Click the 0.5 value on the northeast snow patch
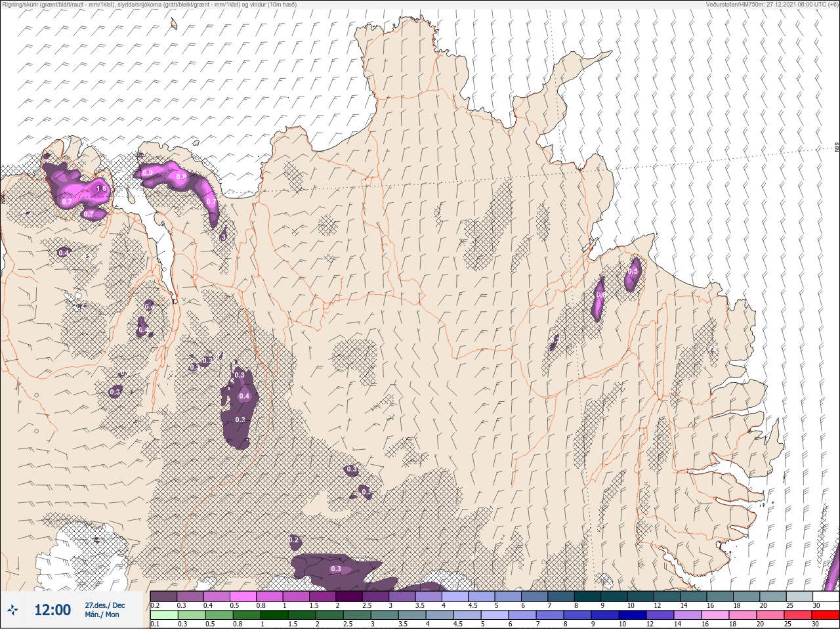This screenshot has height=629, width=840. coord(633,271)
